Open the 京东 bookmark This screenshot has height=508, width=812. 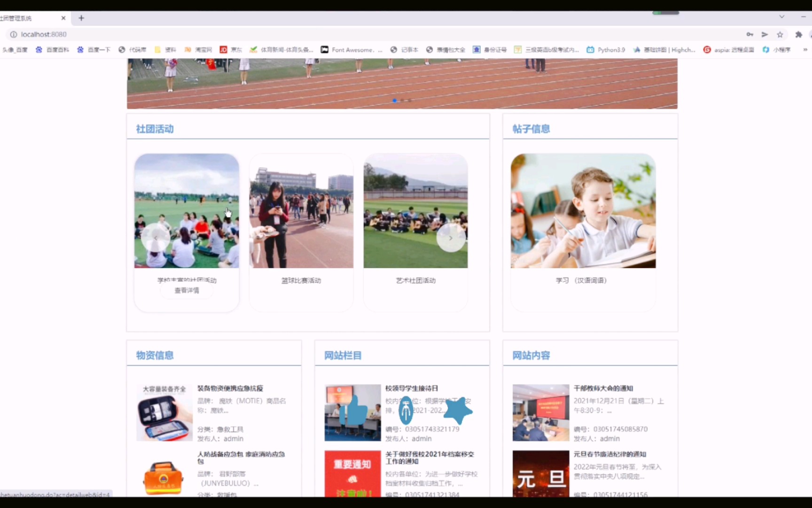(231, 49)
